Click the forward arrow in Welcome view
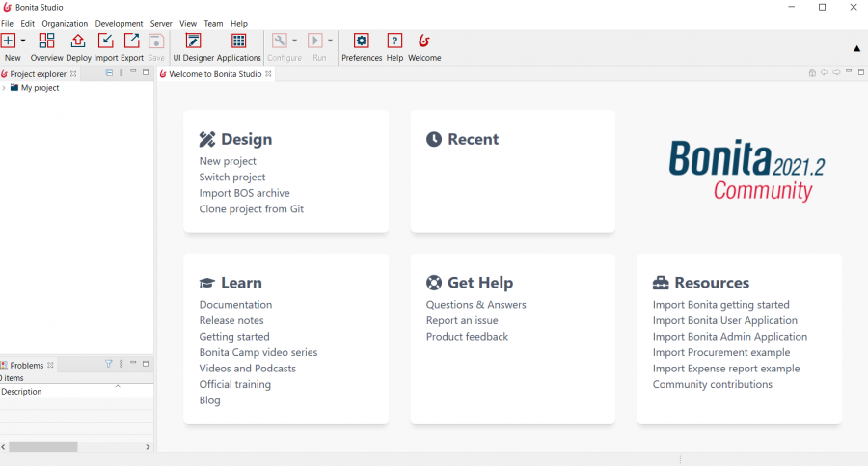This screenshot has width=868, height=466. pos(836,72)
